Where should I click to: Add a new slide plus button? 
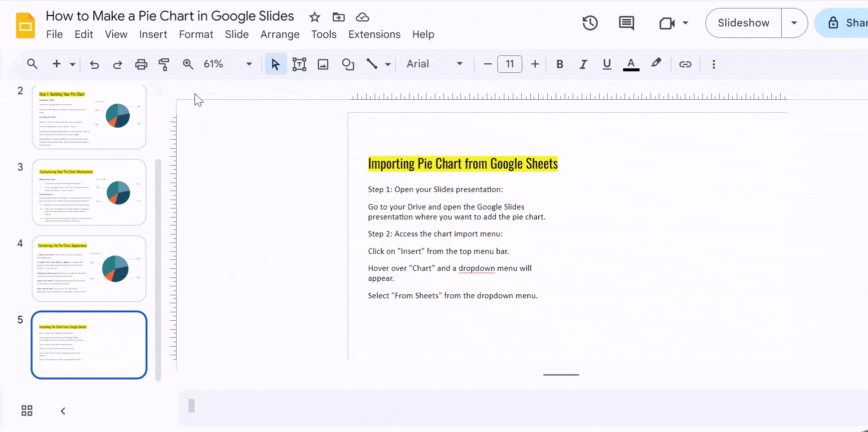tap(56, 64)
